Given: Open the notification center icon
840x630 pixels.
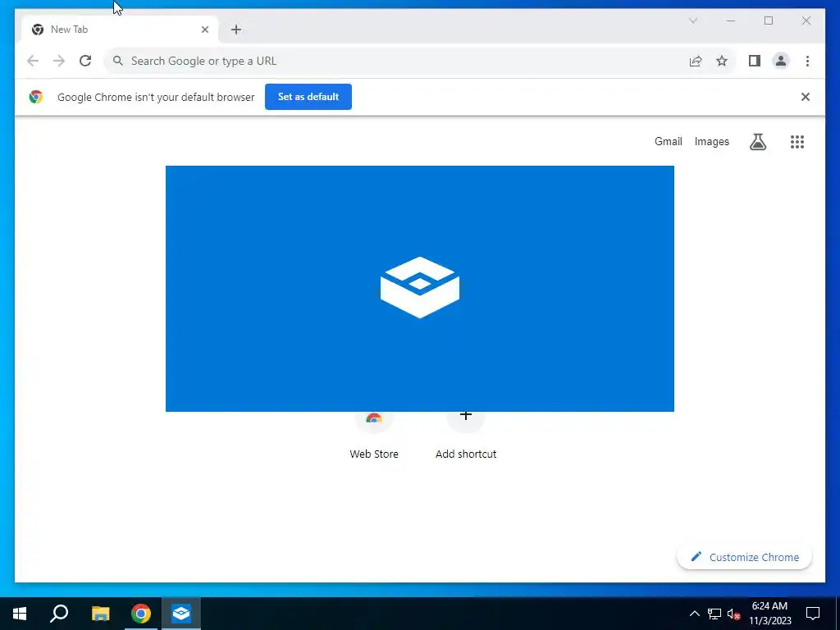Looking at the screenshot, I should click(813, 614).
